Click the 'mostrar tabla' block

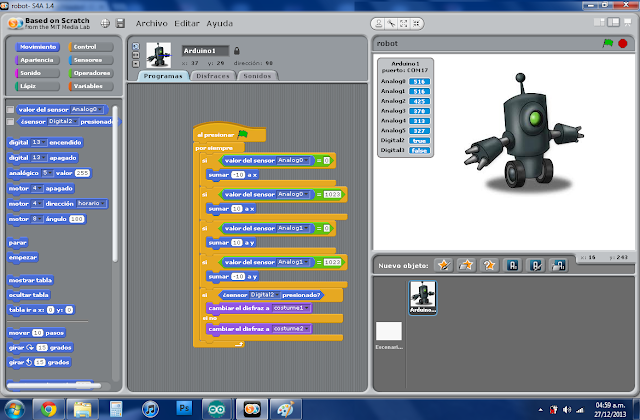tap(31, 280)
